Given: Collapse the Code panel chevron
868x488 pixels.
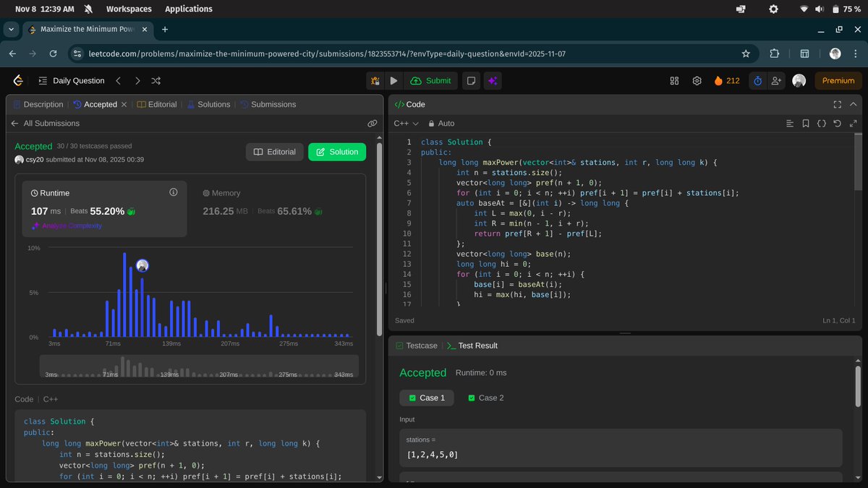Looking at the screenshot, I should coord(854,104).
